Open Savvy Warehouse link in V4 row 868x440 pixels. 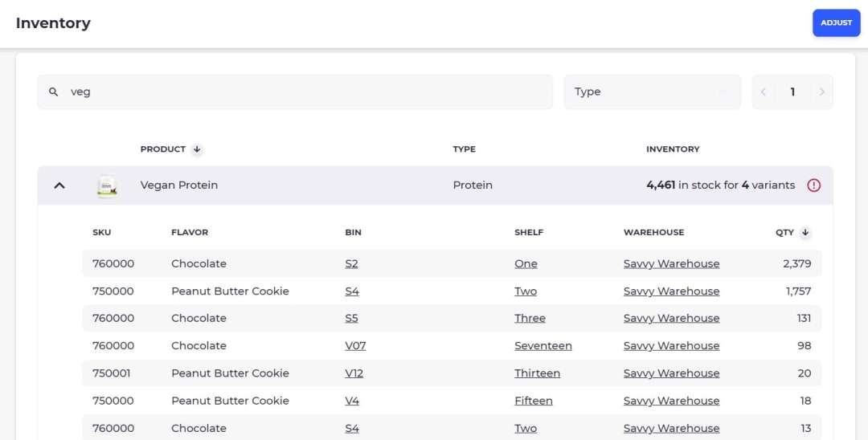[671, 401]
